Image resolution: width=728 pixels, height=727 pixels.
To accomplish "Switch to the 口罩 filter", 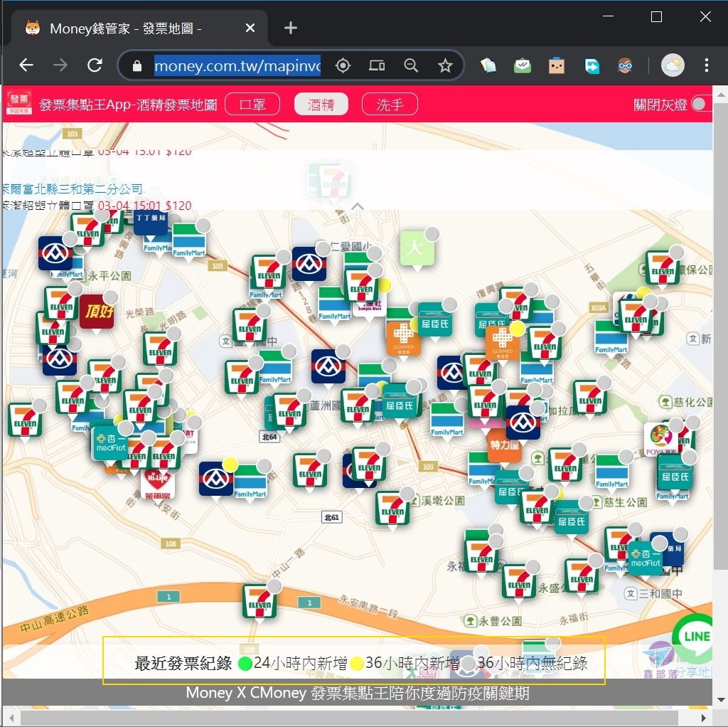I will [x=252, y=104].
